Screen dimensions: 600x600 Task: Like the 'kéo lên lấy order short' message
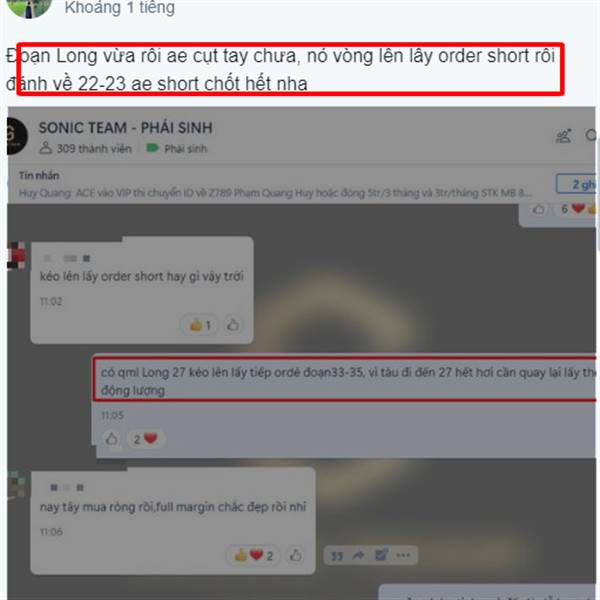pos(233,325)
